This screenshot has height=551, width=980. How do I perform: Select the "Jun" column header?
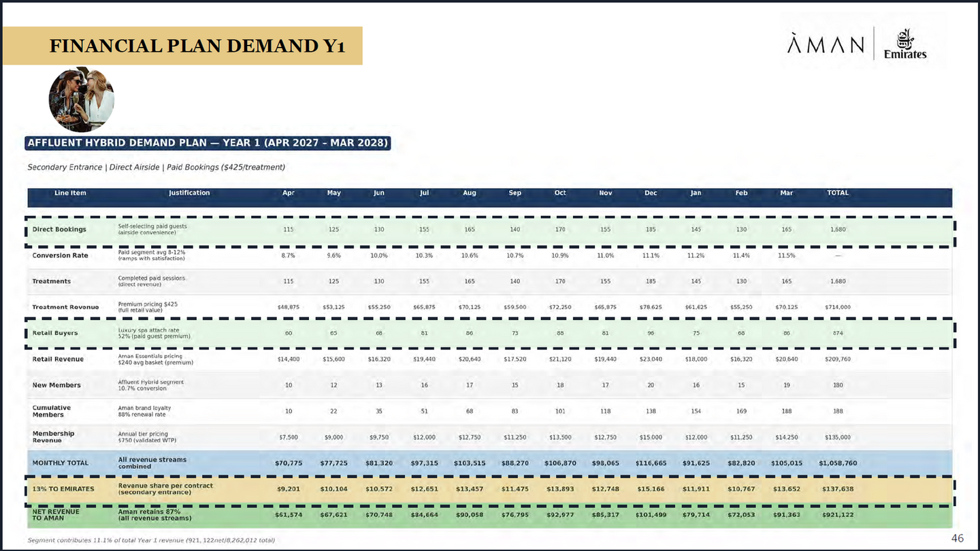379,193
